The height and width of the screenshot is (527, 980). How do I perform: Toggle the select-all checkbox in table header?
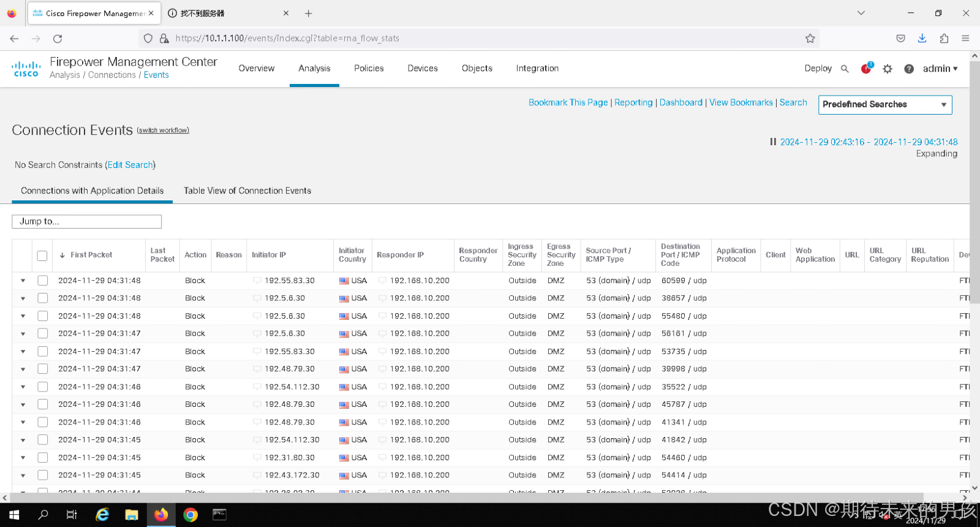42,256
